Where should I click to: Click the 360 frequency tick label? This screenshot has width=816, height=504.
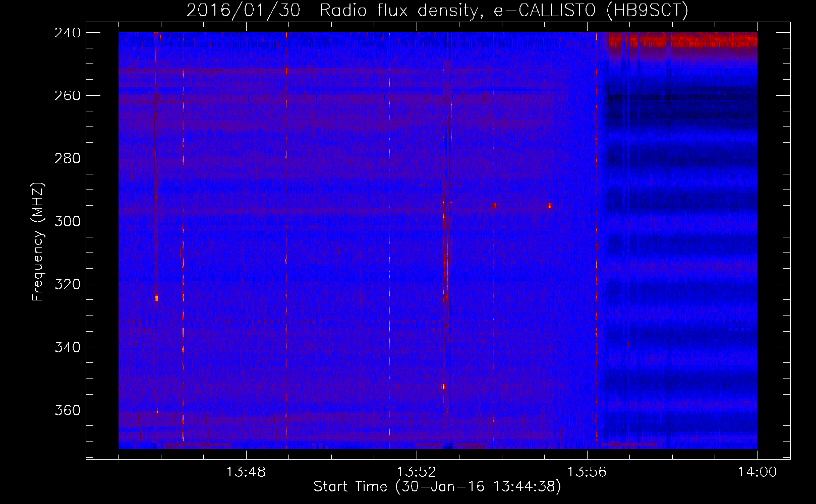point(68,411)
